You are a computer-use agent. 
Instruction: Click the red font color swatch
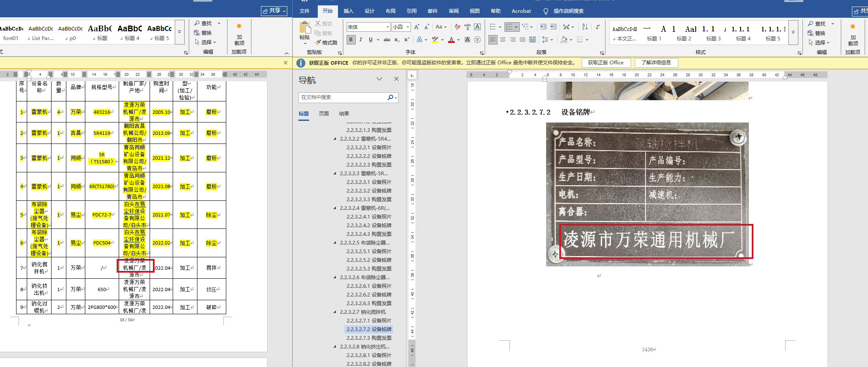point(451,40)
